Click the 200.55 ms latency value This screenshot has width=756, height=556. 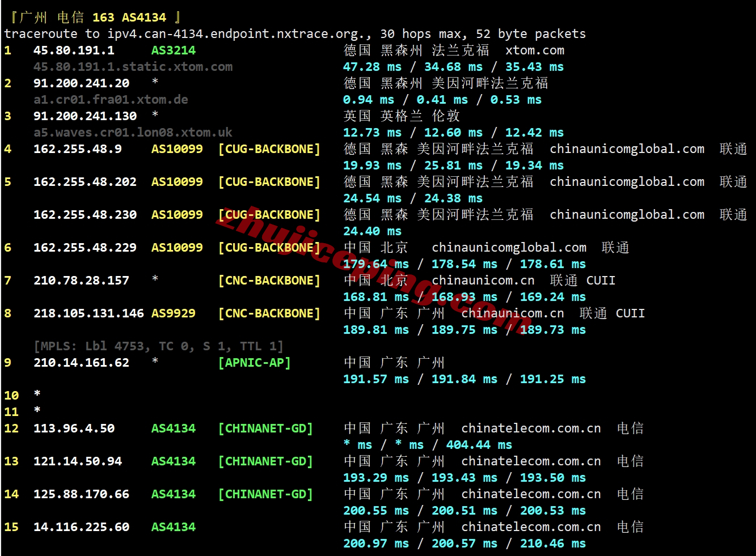pos(376,511)
